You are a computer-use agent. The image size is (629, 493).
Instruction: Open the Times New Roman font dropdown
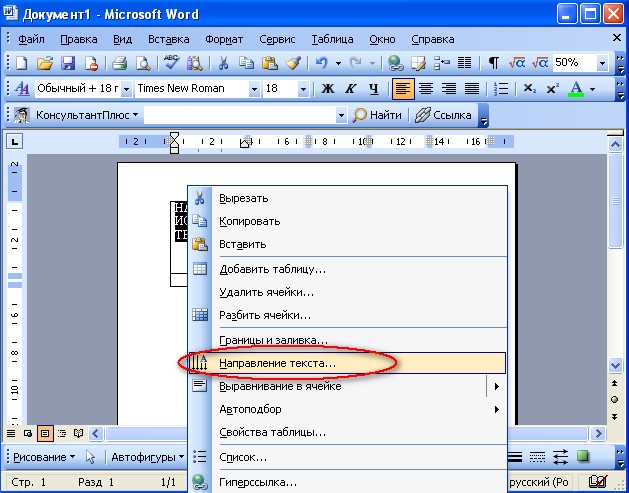point(254,89)
